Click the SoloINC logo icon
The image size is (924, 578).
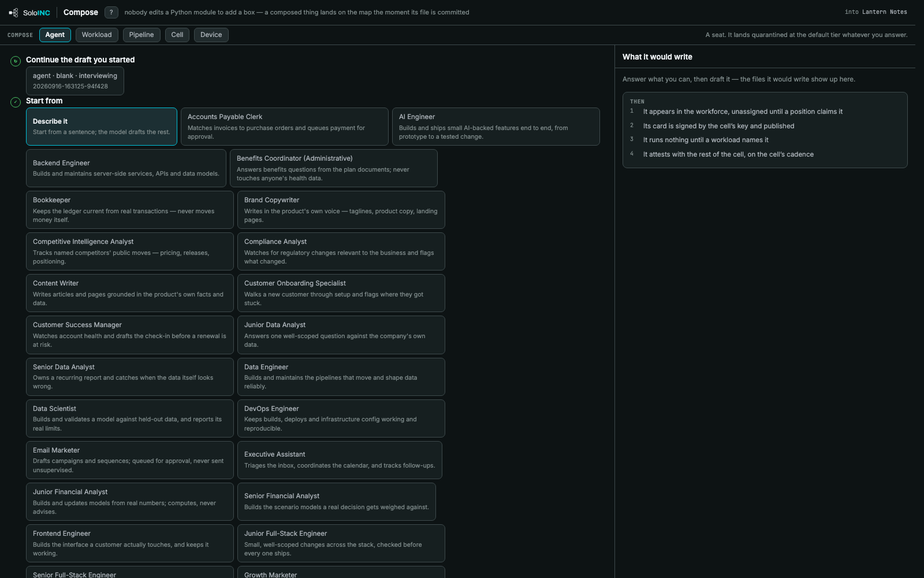pos(13,12)
